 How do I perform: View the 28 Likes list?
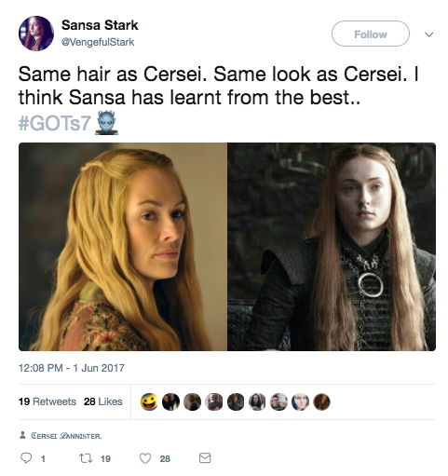[103, 401]
